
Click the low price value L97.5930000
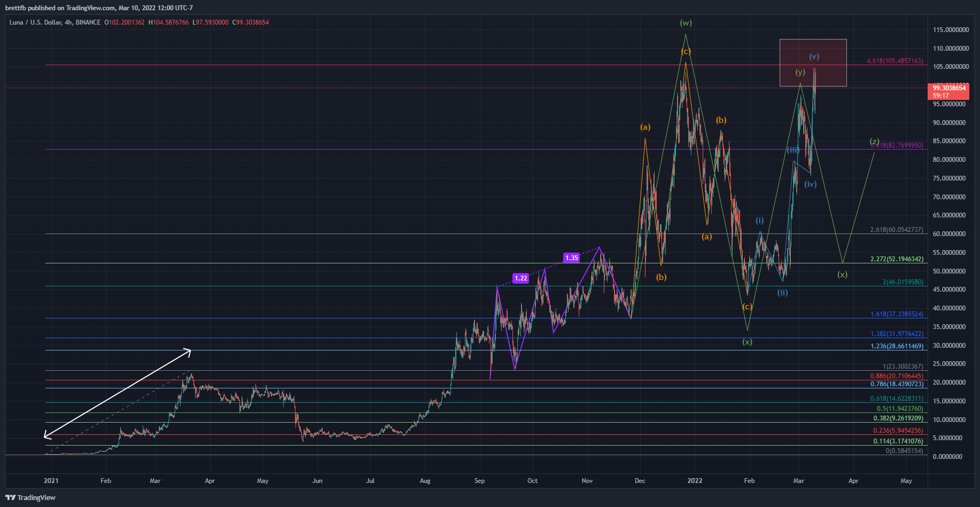pos(211,22)
